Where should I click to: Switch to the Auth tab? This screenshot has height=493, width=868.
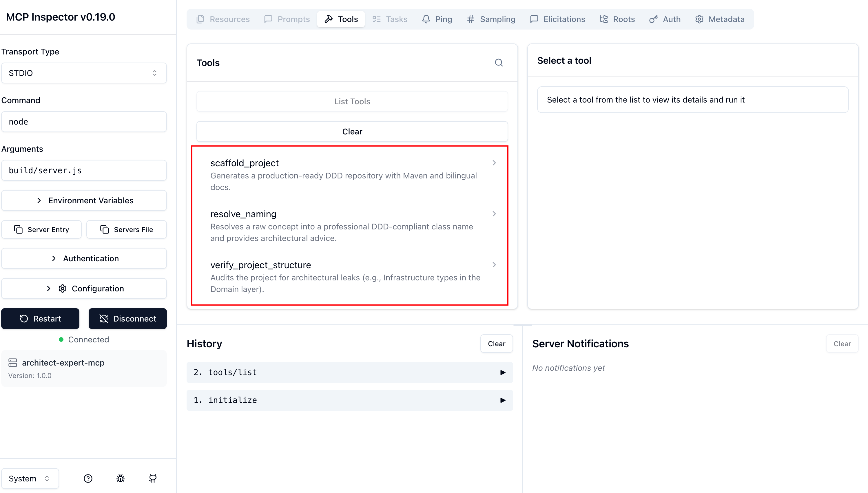tap(665, 19)
